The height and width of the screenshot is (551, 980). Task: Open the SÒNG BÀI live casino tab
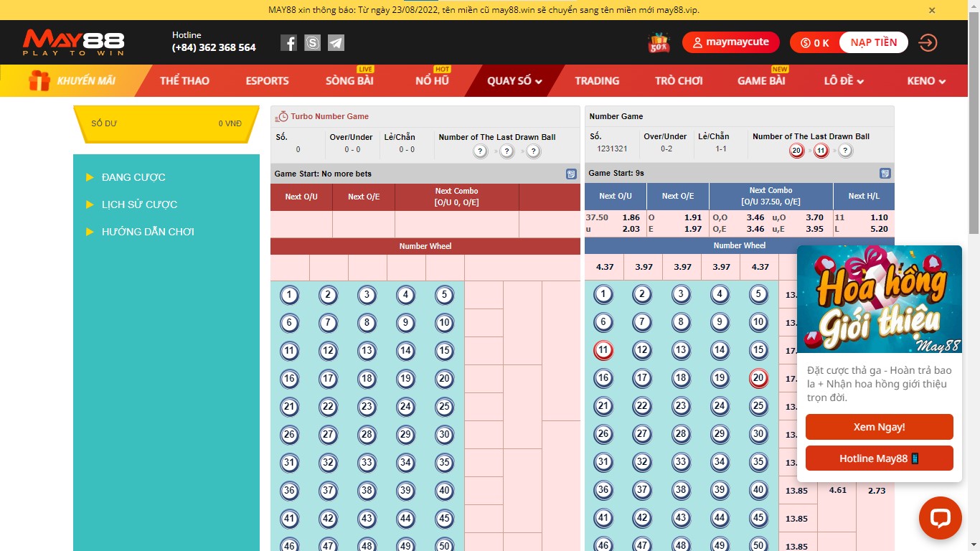(349, 81)
